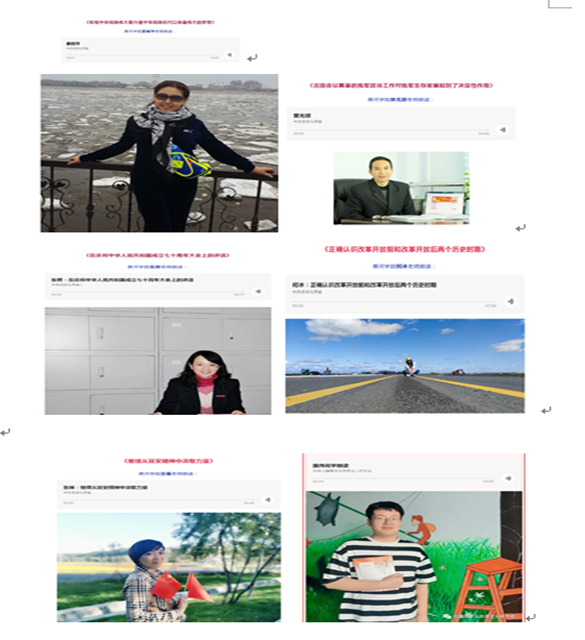This screenshot has height=640, width=585.
Task: Click the red title above the cabinet audio card
Action: click(x=158, y=256)
